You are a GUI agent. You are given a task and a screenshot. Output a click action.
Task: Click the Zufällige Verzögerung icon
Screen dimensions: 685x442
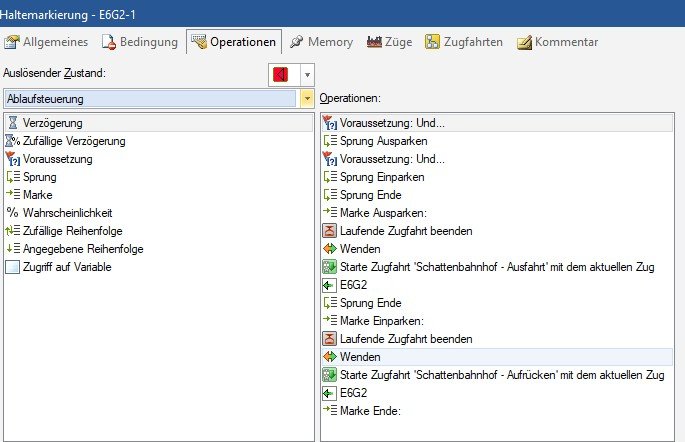[x=12, y=141]
